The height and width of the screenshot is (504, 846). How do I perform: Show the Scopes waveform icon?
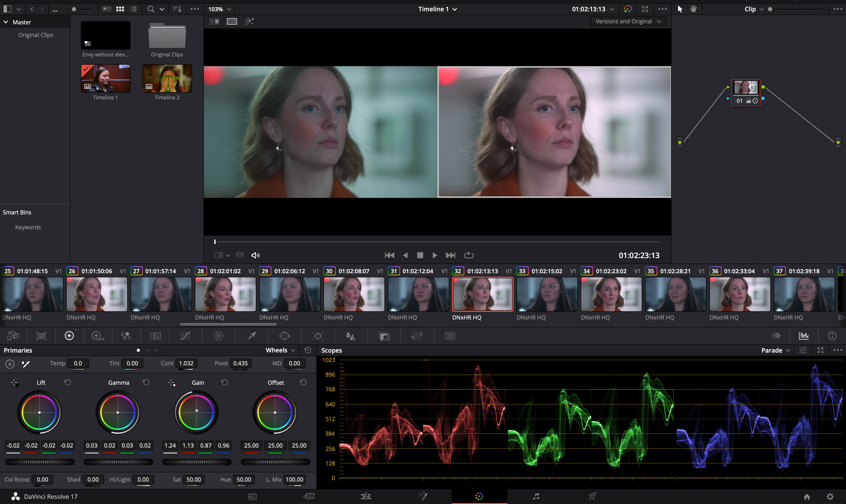tap(803, 336)
